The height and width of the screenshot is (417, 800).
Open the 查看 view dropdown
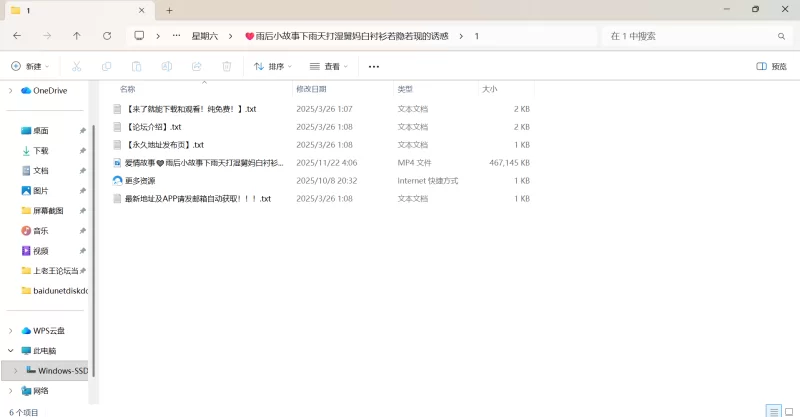(329, 66)
